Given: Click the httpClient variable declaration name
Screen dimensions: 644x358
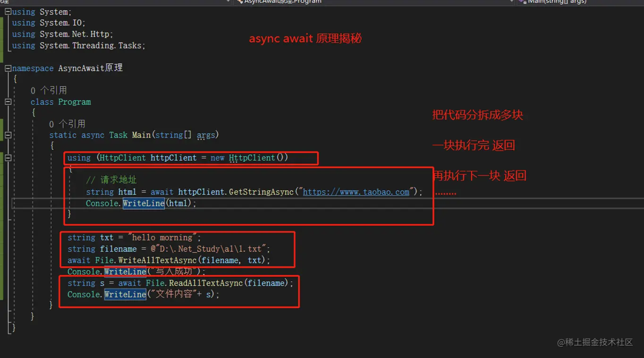Looking at the screenshot, I should click(173, 158).
